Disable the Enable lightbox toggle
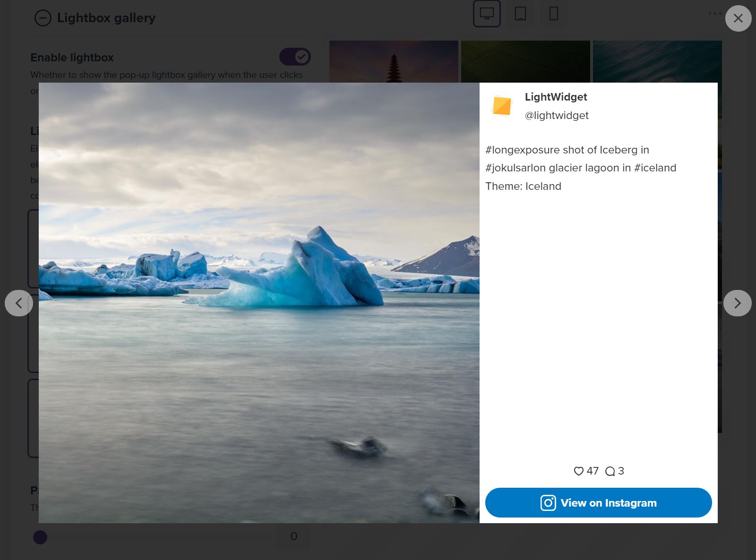Viewport: 756px width, 560px height. pyautogui.click(x=295, y=57)
